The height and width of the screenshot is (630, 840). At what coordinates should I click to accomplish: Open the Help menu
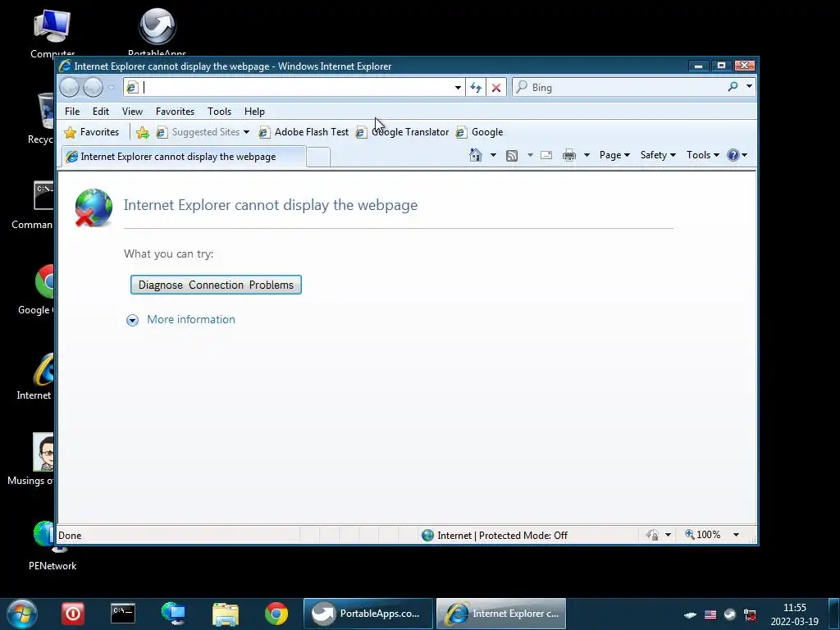coord(254,112)
